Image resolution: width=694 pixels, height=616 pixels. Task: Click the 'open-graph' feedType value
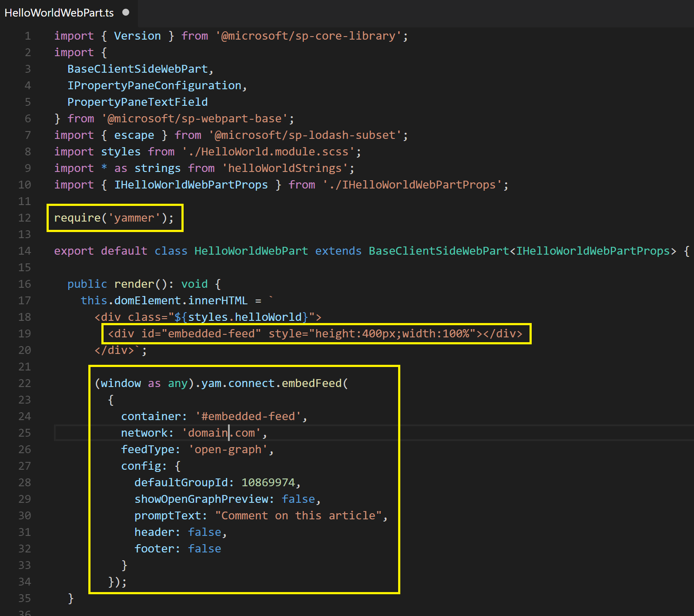click(228, 449)
